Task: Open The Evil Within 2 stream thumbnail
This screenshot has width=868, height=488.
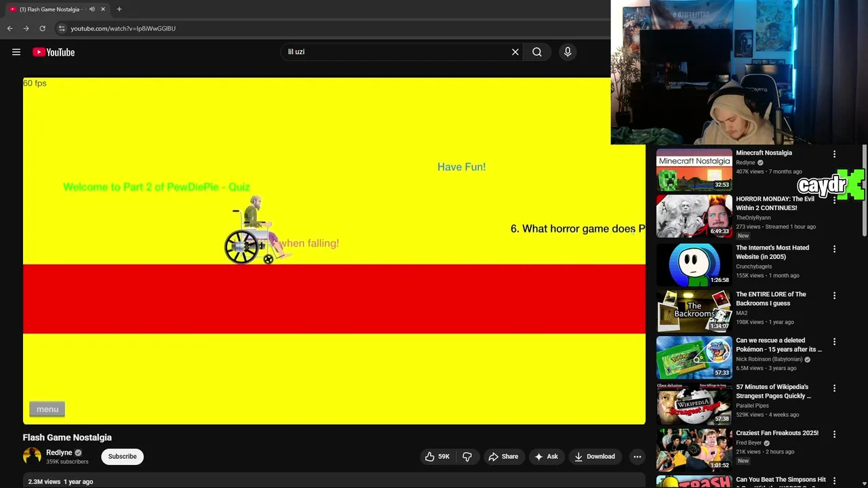Action: point(694,216)
